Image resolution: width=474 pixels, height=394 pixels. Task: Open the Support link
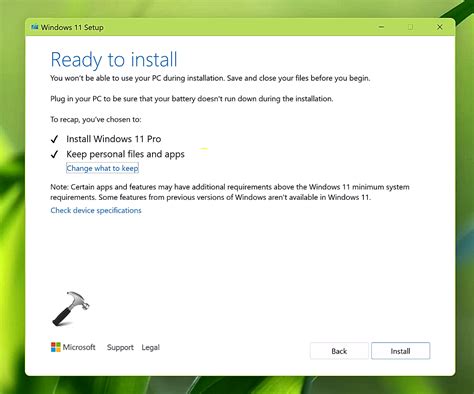pyautogui.click(x=120, y=347)
